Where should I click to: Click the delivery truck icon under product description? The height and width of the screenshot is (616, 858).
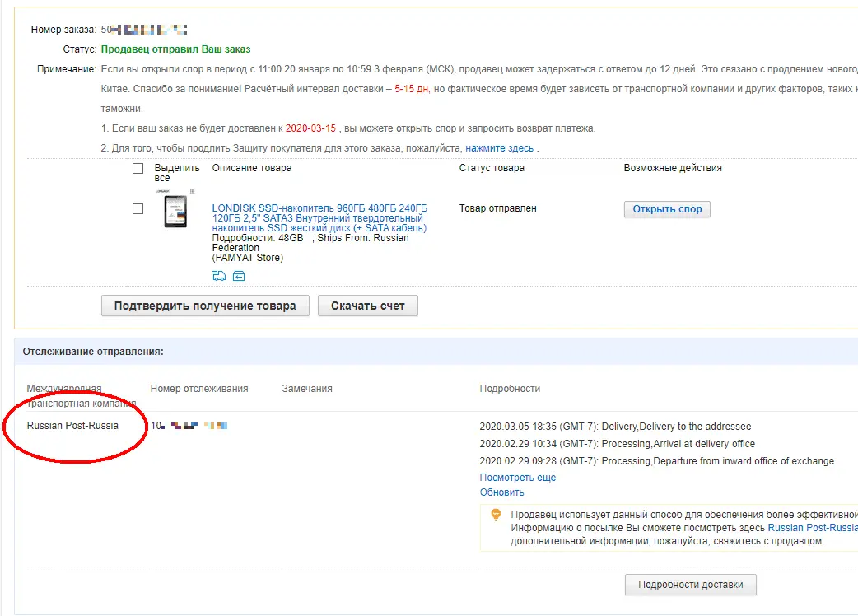(219, 276)
